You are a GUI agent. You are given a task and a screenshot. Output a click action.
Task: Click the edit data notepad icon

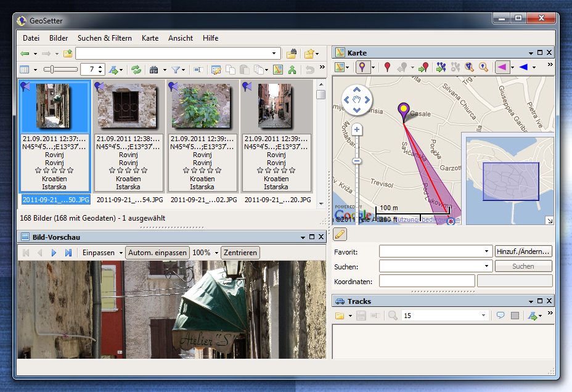point(216,70)
